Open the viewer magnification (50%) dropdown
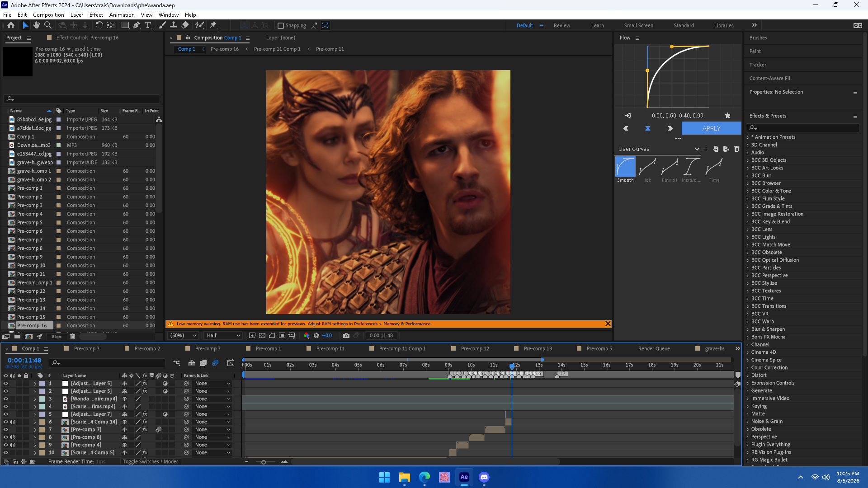 184,335
